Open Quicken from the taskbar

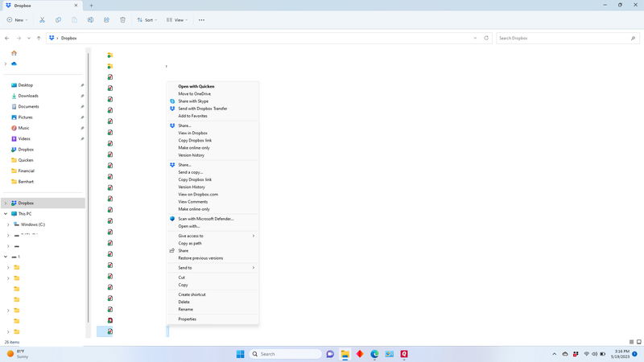point(403,354)
